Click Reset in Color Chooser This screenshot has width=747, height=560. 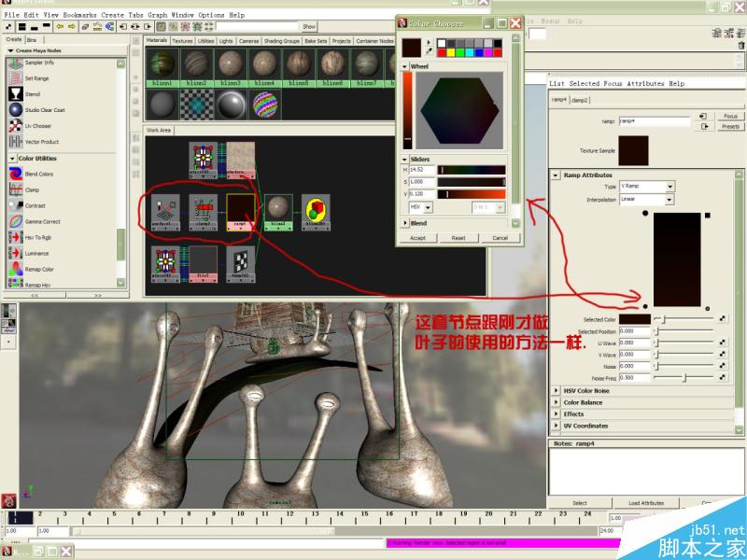click(x=458, y=238)
